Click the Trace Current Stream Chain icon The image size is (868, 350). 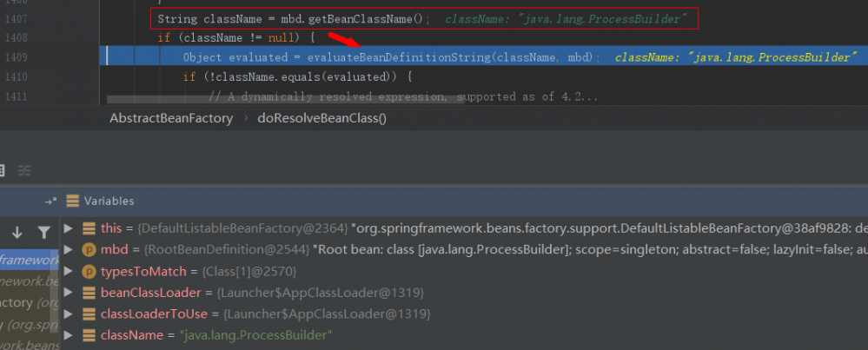coord(23,171)
